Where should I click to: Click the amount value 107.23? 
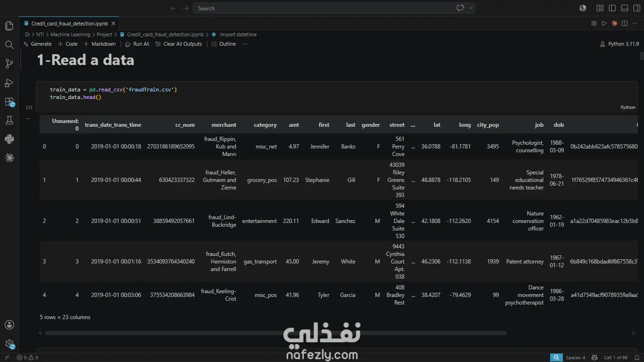tap(291, 180)
